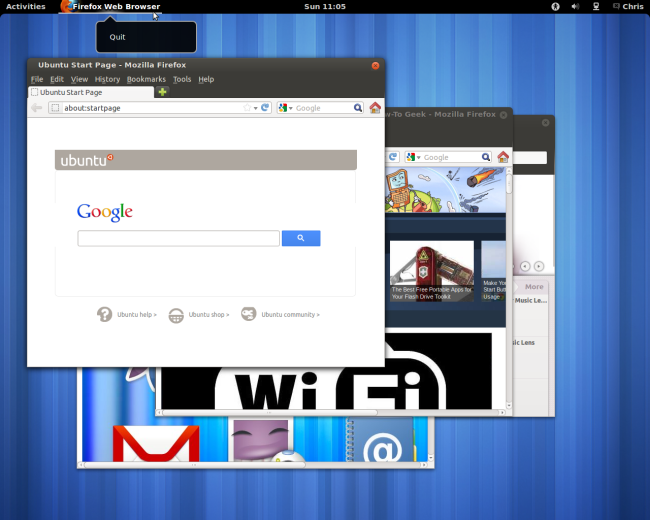Open the Ubuntu help link
The width and height of the screenshot is (650, 520).
pos(137,315)
